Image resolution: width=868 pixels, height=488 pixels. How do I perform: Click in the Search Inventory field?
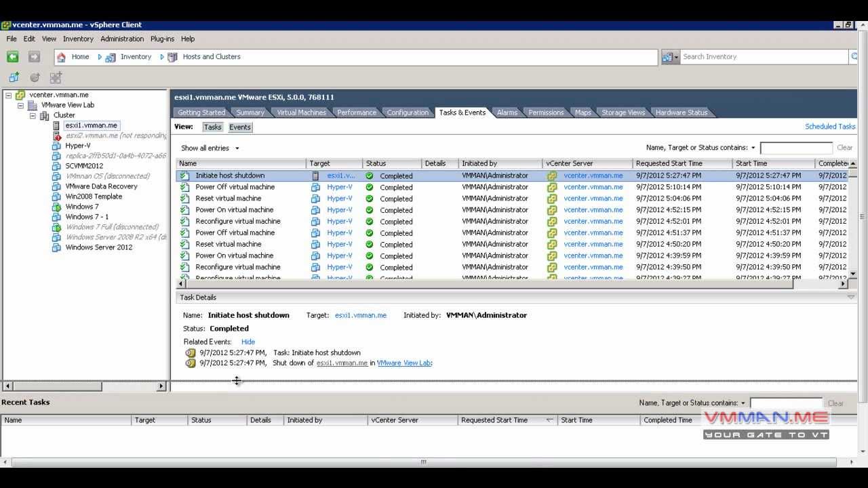tap(764, 57)
